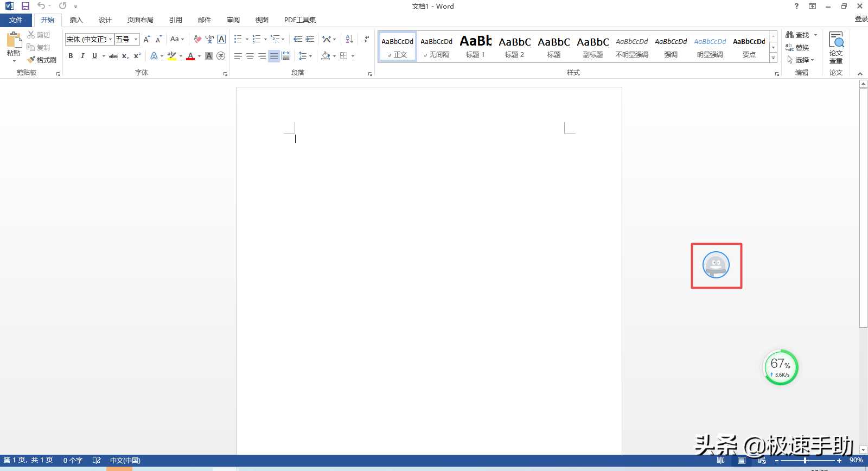The width and height of the screenshot is (868, 471).
Task: Clear all formatting with the eraser icon
Action: click(197, 39)
